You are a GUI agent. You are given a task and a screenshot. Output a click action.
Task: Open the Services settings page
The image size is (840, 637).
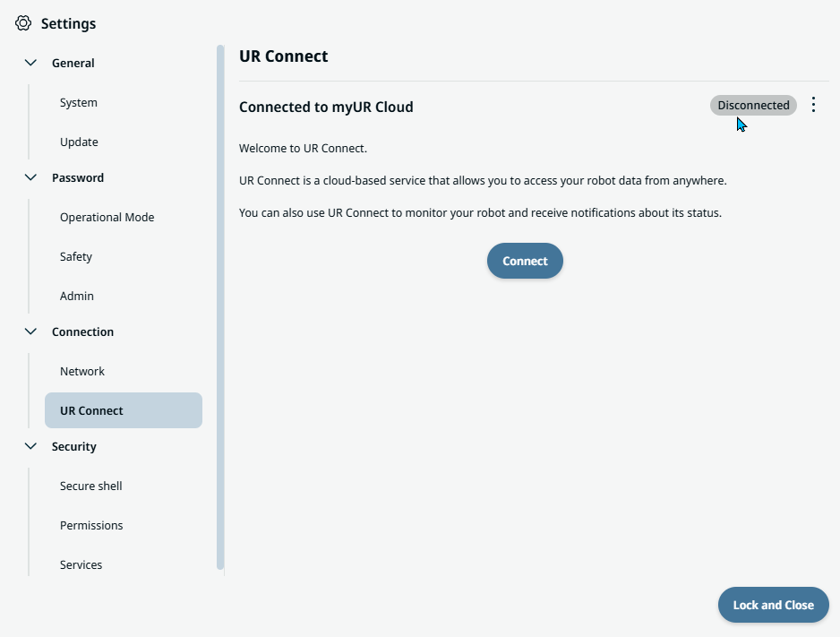(x=81, y=564)
